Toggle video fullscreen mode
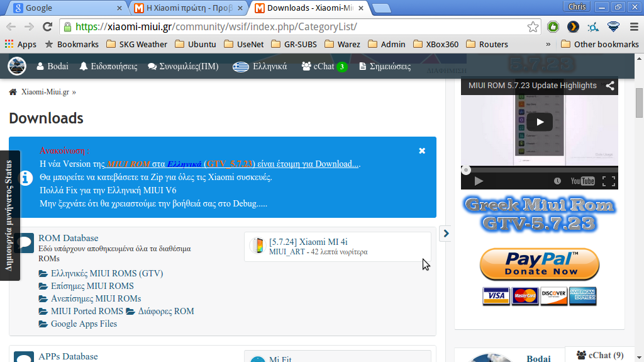Screen dimensions: 644x362 609,181
